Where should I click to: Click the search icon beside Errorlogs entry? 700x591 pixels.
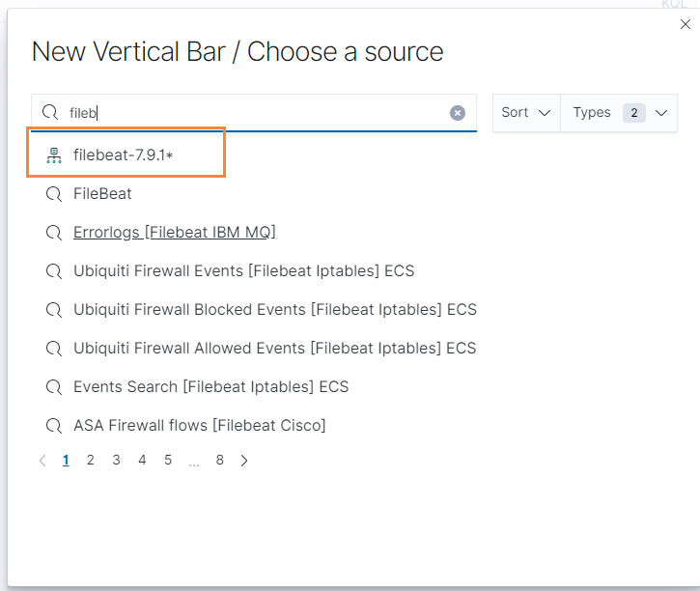(54, 232)
